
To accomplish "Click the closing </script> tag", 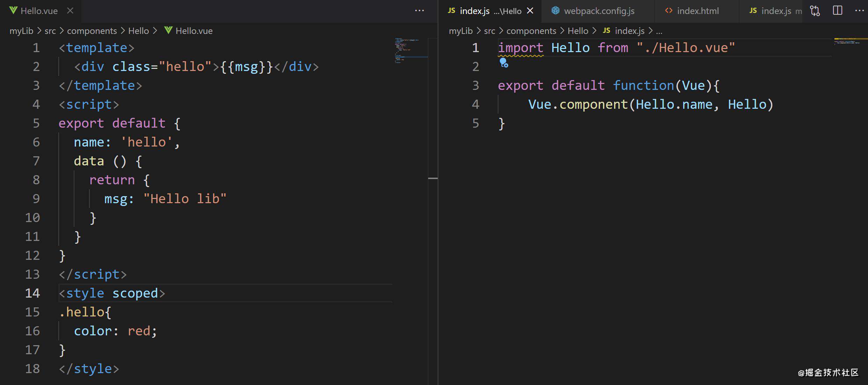I will (93, 274).
